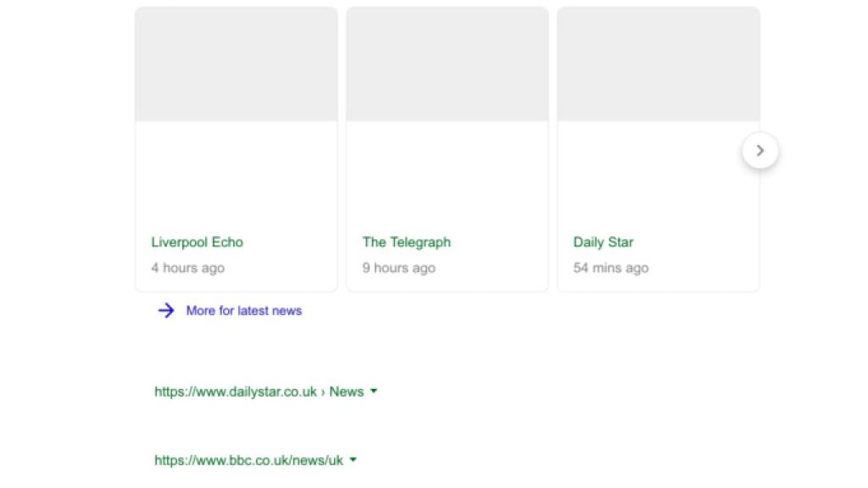868x488 pixels.
Task: Open the bbc.co.uk/news/uk result
Action: [248, 460]
